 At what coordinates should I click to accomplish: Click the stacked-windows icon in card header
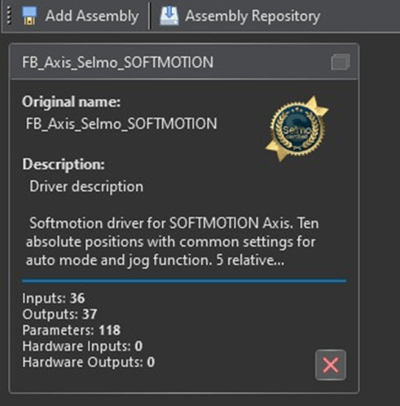pyautogui.click(x=340, y=62)
